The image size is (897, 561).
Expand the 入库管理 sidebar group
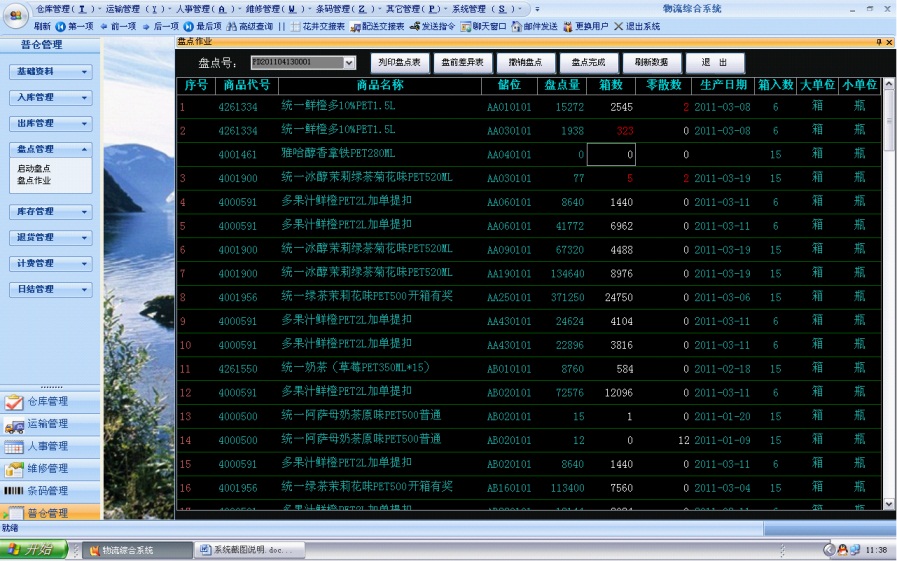pos(50,98)
